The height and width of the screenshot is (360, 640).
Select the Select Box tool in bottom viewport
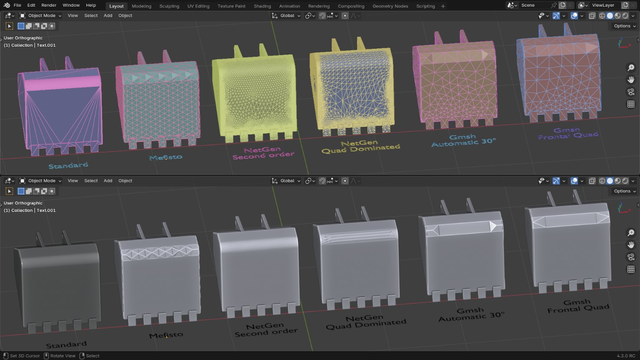coord(9,191)
